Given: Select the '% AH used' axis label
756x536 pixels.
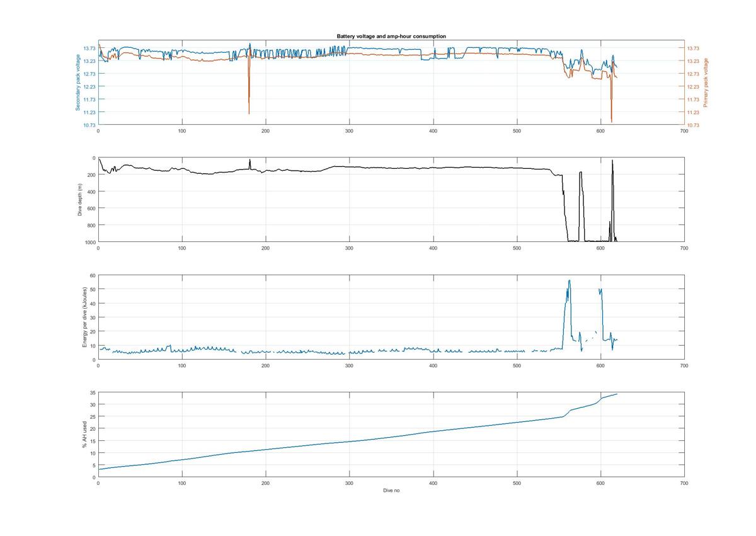Looking at the screenshot, I should tap(84, 435).
